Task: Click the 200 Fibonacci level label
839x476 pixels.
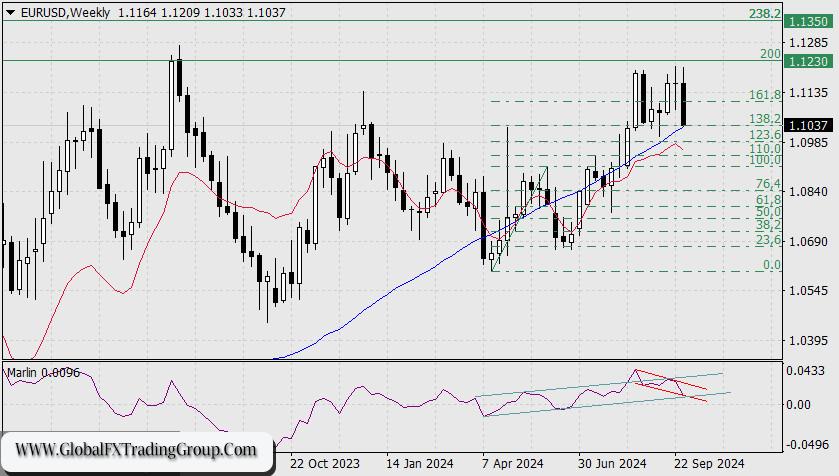Action: [771, 53]
